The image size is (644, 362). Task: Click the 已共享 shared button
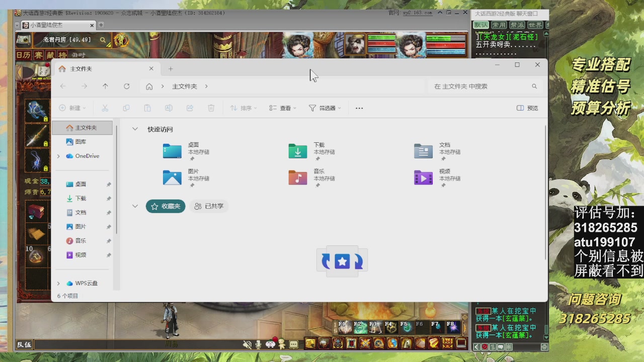tap(209, 206)
